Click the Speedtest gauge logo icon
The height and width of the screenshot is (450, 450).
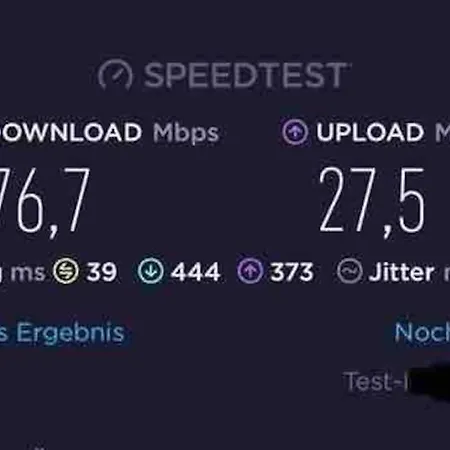[115, 75]
